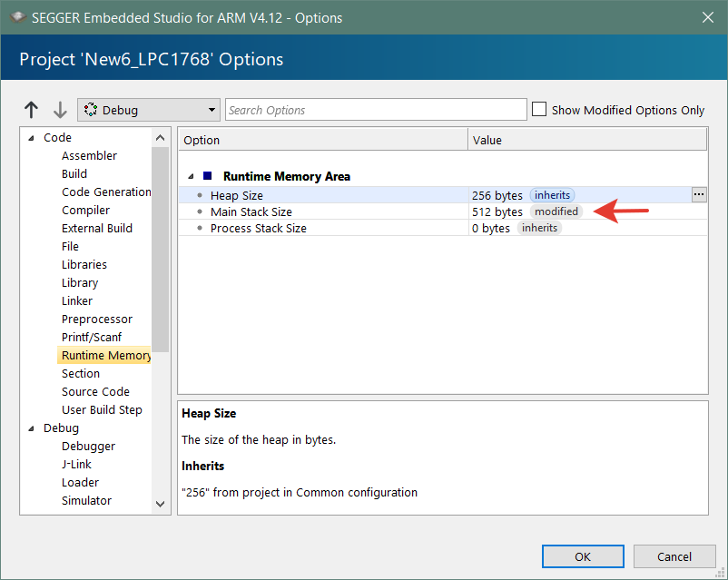728x580 pixels.
Task: Click the tree scrollbar up arrow
Action: pos(160,137)
